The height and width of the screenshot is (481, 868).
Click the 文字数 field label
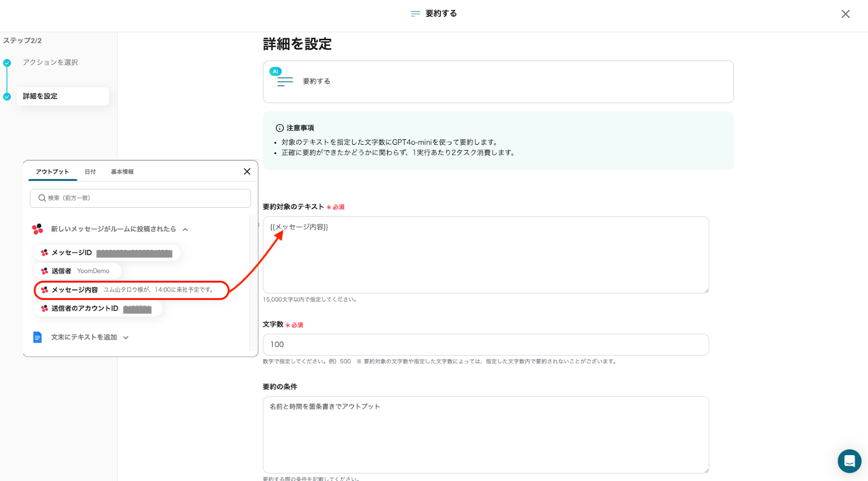273,324
